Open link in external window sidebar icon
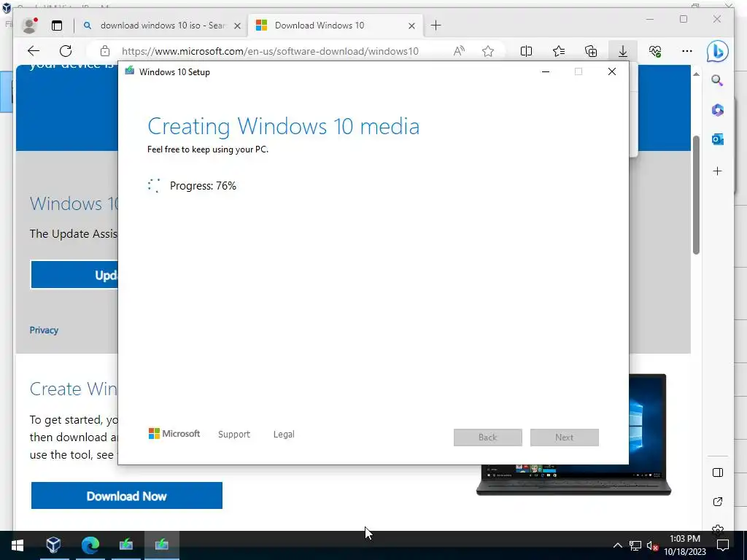The width and height of the screenshot is (747, 560). [x=718, y=502]
